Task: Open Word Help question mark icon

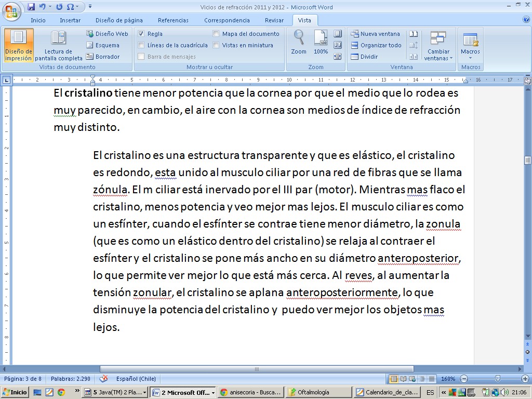Action: tap(526, 20)
